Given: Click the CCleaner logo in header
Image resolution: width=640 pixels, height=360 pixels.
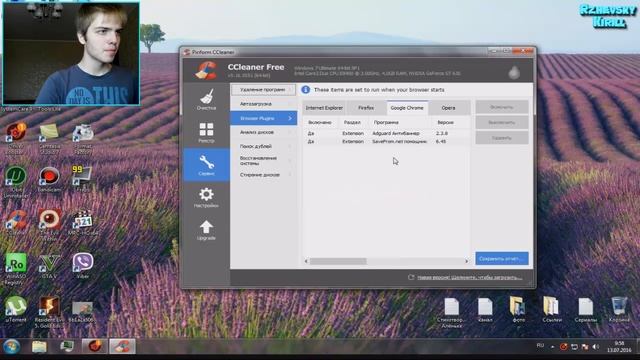Looking at the screenshot, I should point(206,70).
